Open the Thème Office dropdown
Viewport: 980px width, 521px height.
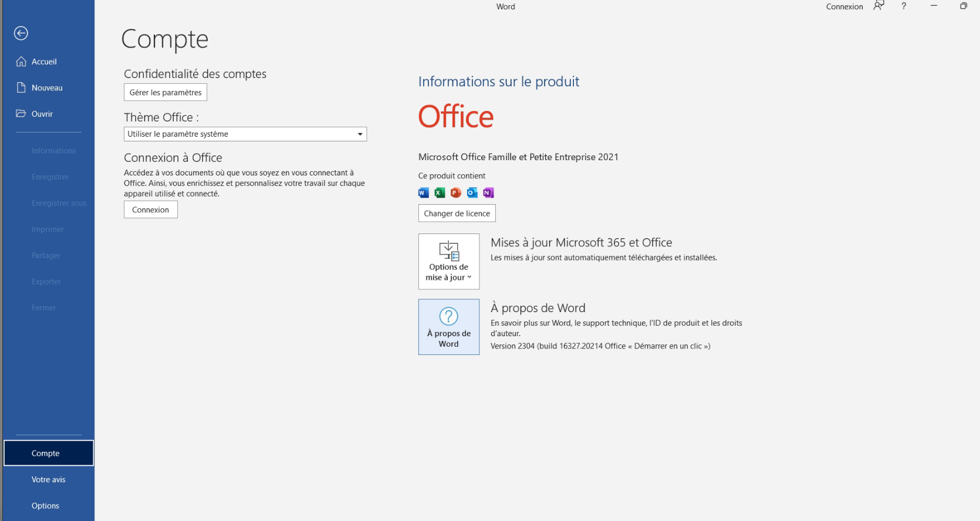245,134
